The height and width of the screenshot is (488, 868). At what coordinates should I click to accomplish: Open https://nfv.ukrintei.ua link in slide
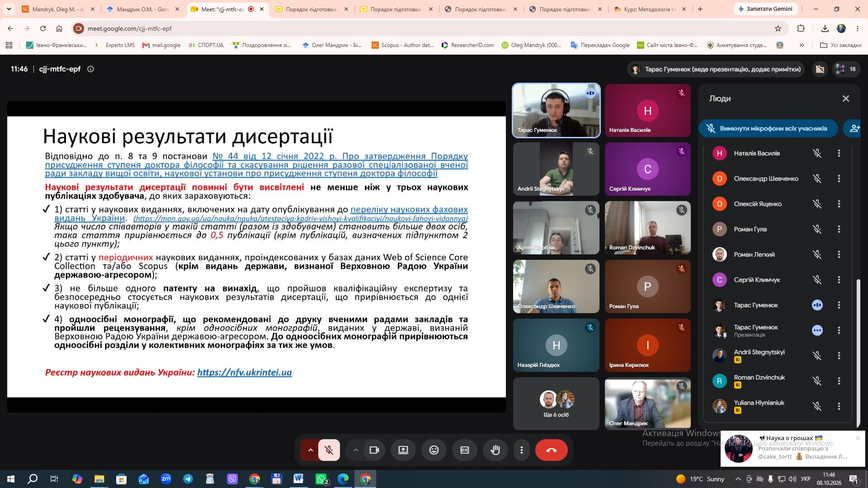coord(244,372)
